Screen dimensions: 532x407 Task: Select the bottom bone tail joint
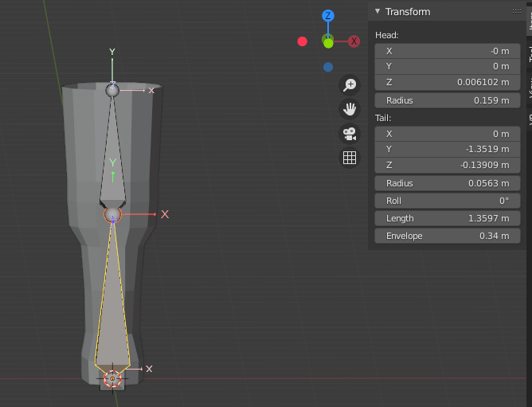pyautogui.click(x=112, y=379)
